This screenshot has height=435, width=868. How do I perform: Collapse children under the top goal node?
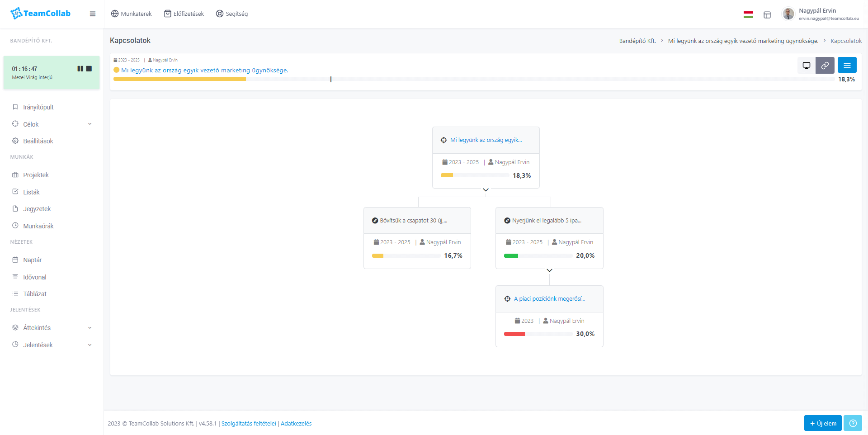[x=486, y=190]
